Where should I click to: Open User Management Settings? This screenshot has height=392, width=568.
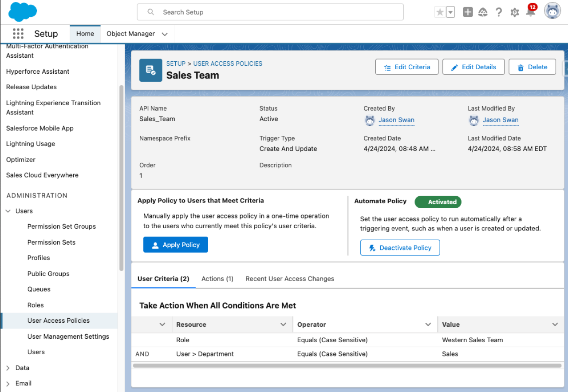click(x=68, y=337)
